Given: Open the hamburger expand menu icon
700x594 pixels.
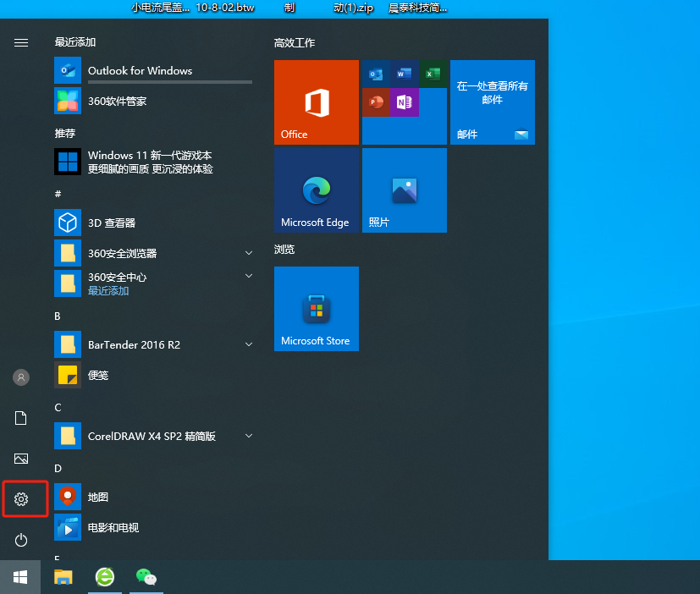Looking at the screenshot, I should click(21, 42).
